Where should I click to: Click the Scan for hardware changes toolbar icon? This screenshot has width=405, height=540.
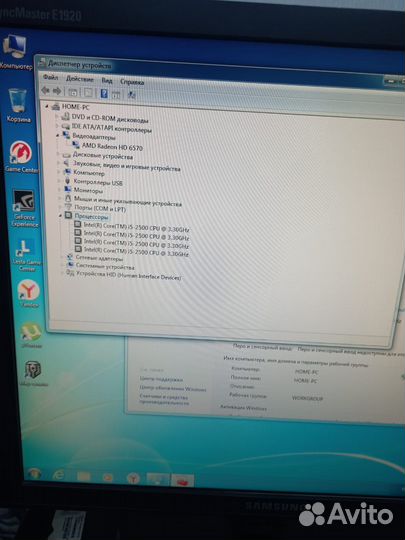point(131,95)
